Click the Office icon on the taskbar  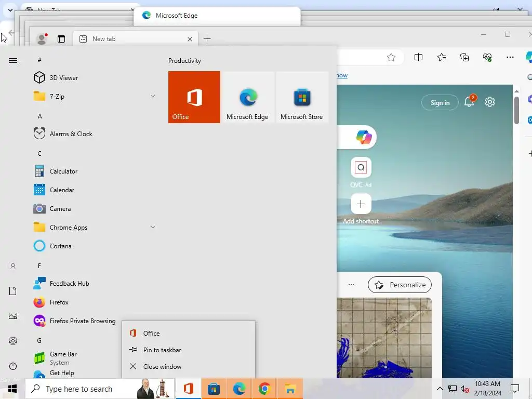188,389
